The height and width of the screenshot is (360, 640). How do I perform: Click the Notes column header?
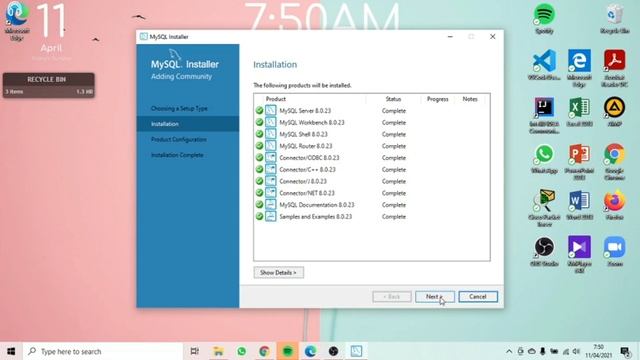coord(470,99)
